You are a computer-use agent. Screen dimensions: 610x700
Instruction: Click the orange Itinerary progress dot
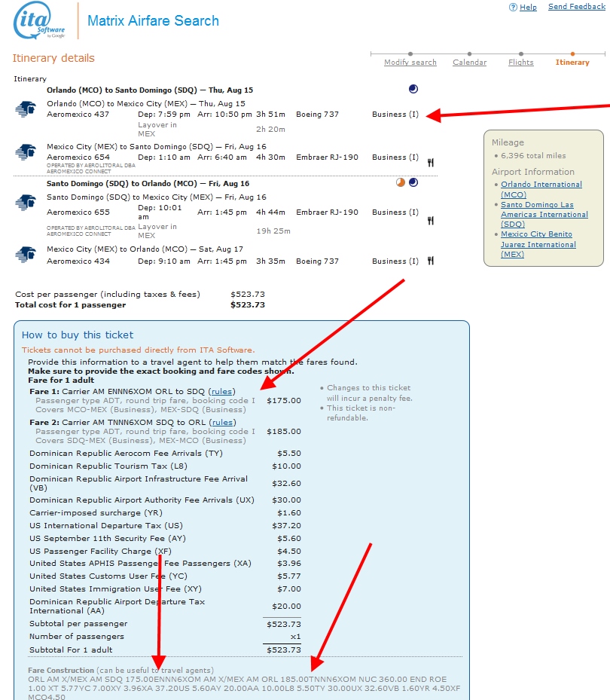pyautogui.click(x=572, y=54)
